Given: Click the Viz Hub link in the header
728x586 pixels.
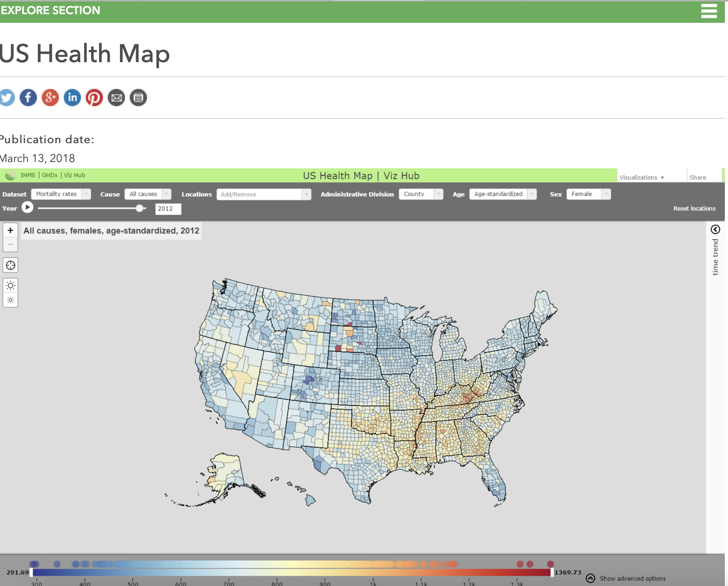Looking at the screenshot, I should [75, 175].
